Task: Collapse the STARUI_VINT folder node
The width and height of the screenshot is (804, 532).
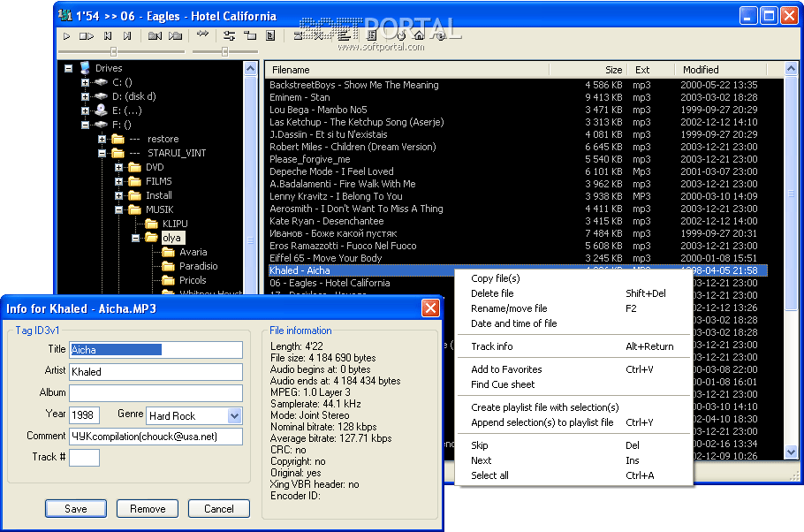Action: (x=102, y=153)
